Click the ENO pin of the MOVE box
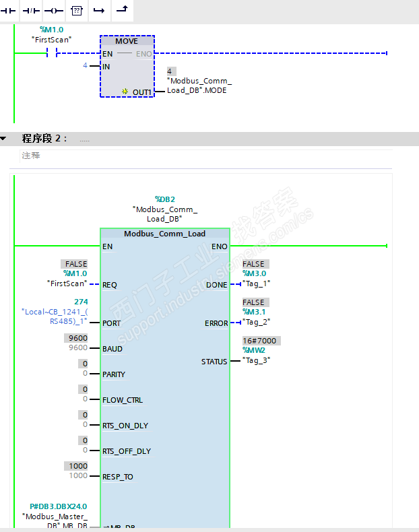 point(144,54)
